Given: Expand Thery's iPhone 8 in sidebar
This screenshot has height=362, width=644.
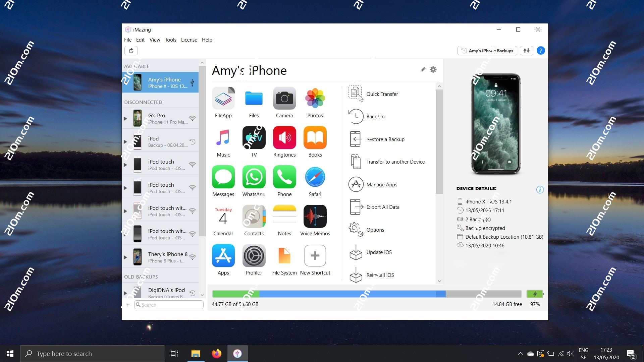Looking at the screenshot, I should pyautogui.click(x=125, y=257).
